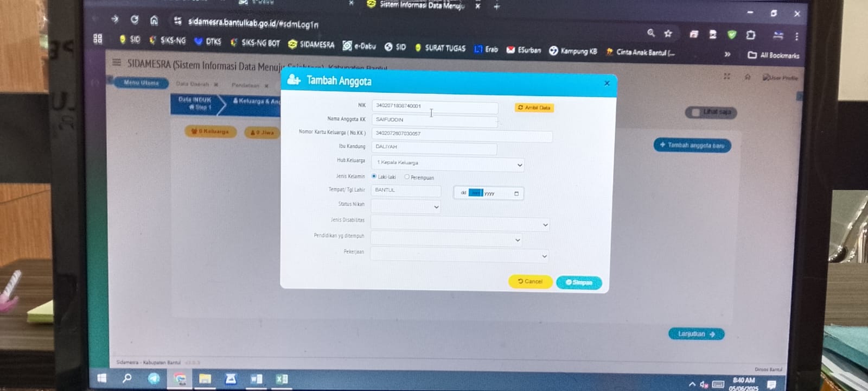The height and width of the screenshot is (391, 868).
Task: Open the Menu Utama tab
Action: coord(141,83)
